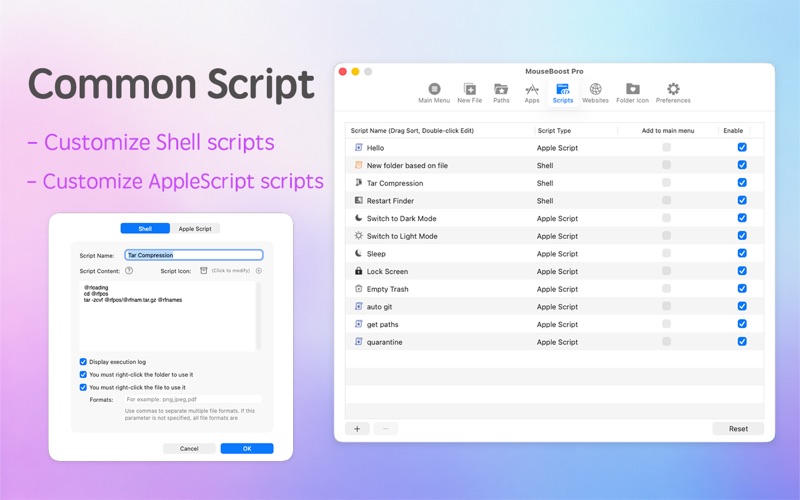Switch to the Shell segment tab
The image size is (800, 500).
(145, 229)
